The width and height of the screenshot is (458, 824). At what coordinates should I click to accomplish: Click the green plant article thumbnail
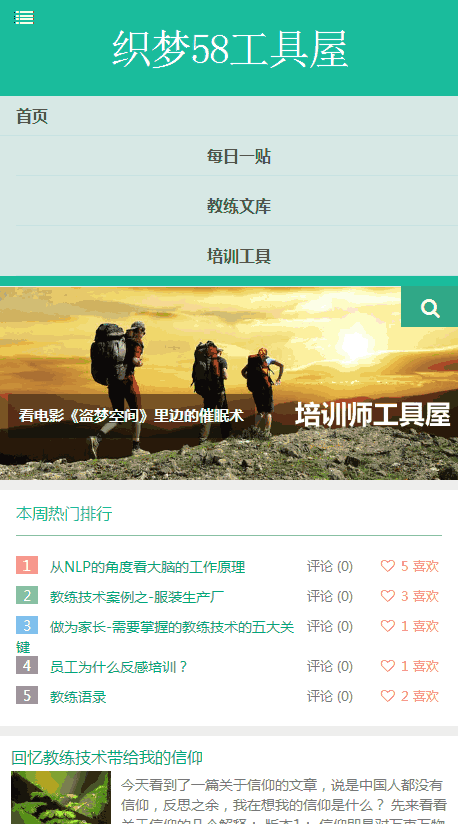[61, 797]
